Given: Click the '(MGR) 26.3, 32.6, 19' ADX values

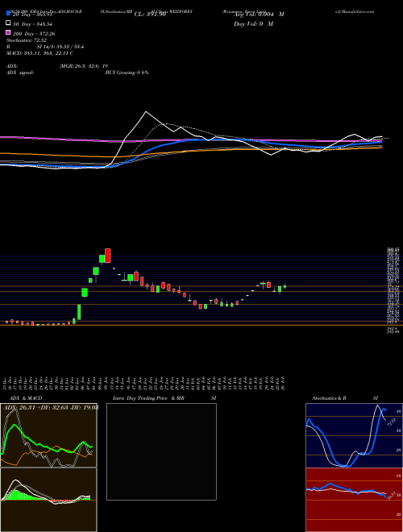Looking at the screenshot, I should (84, 66).
